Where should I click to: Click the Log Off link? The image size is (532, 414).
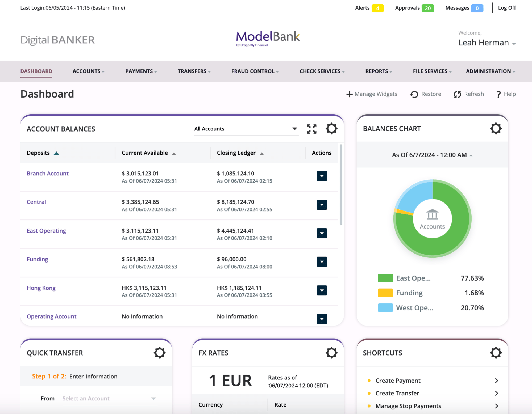(x=507, y=8)
